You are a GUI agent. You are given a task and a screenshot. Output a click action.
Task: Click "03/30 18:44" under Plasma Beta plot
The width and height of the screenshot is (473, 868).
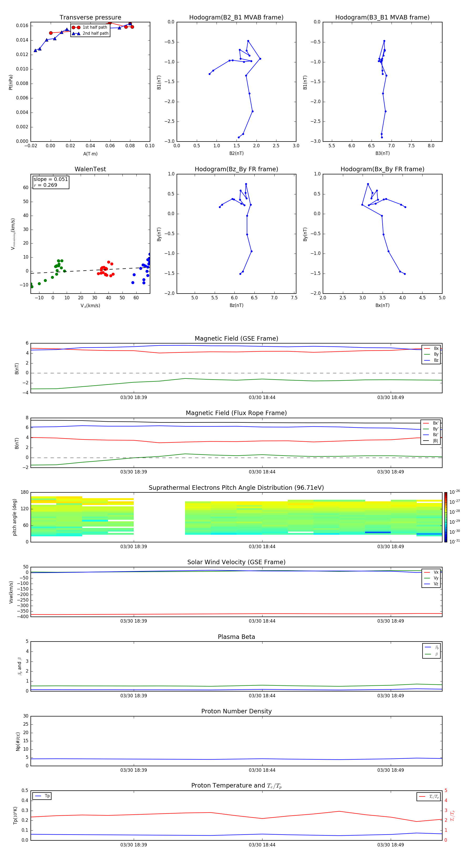pyautogui.click(x=262, y=696)
